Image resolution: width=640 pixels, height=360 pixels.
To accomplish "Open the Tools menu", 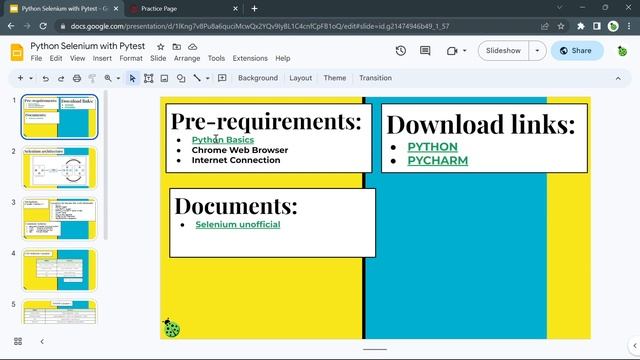I will 216,58.
